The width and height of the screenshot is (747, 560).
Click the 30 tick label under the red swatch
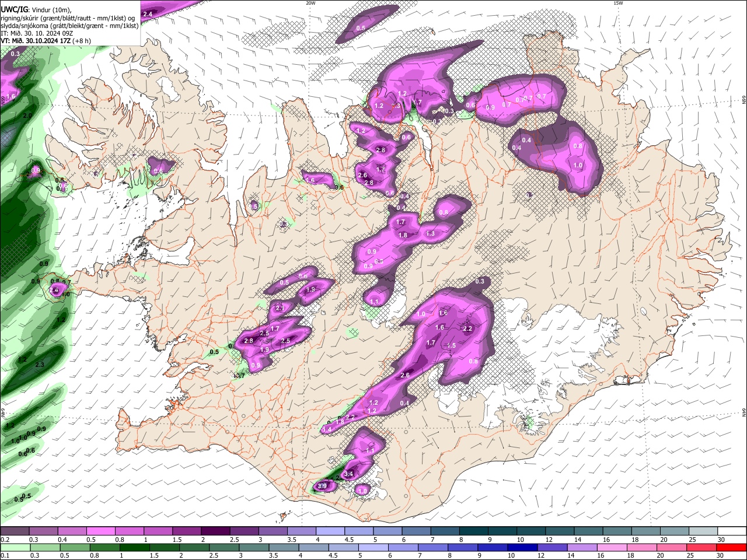tap(721, 556)
